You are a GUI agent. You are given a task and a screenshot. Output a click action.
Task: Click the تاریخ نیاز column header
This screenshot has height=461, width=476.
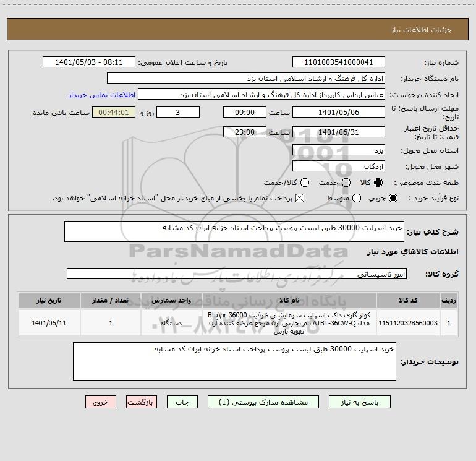tap(49, 300)
